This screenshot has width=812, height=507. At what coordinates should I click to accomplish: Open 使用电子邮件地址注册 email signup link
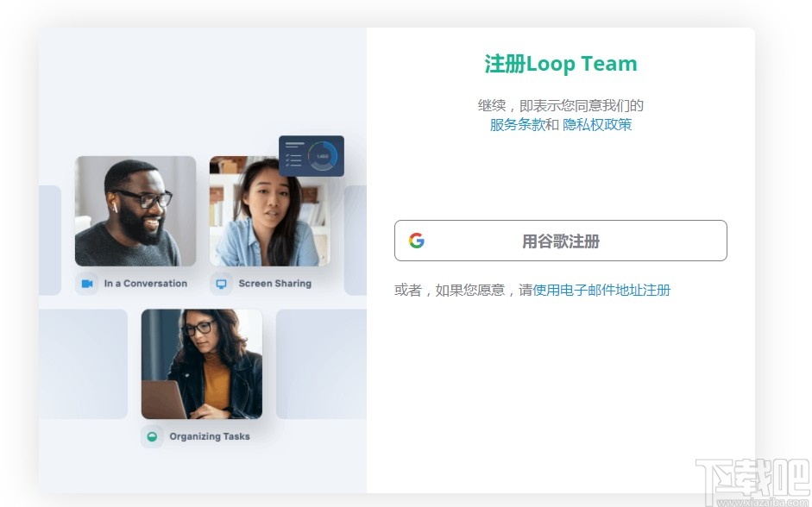point(601,291)
